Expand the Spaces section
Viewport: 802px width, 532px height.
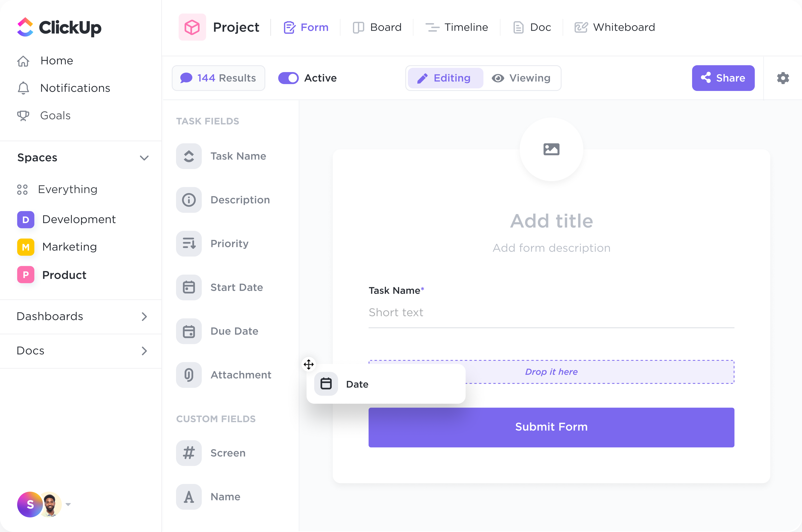pos(144,157)
